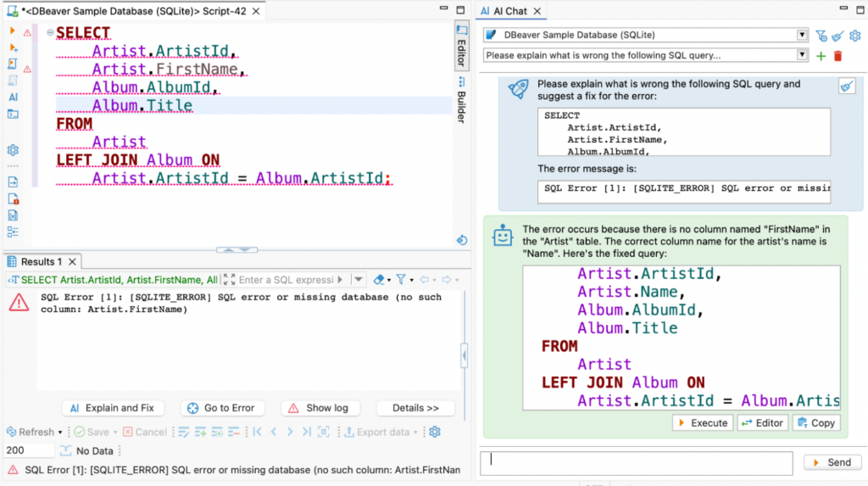Click the No Data row count label

tap(95, 451)
